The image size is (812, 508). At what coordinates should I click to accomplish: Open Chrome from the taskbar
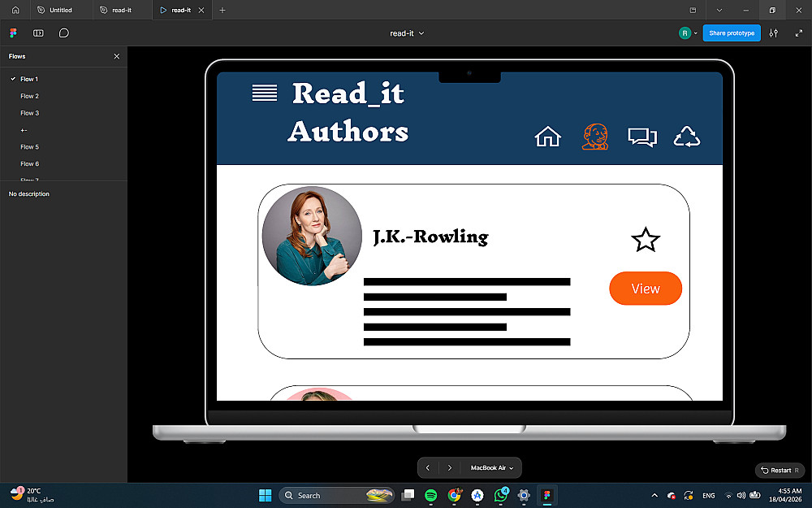pos(454,496)
